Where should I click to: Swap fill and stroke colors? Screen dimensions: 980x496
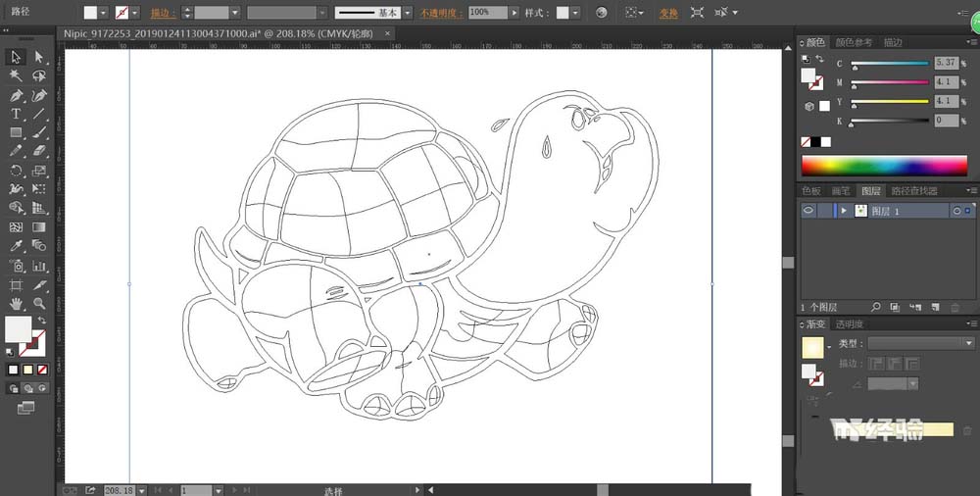point(41,321)
